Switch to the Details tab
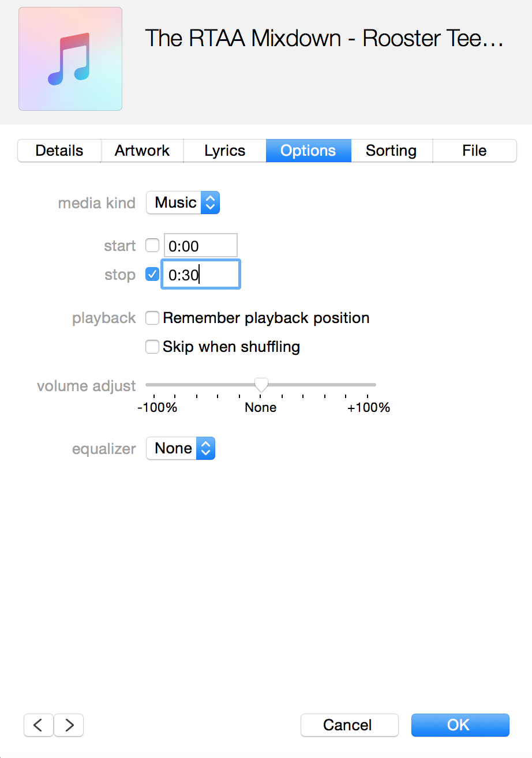Viewport: 532px width, 758px height. point(59,151)
